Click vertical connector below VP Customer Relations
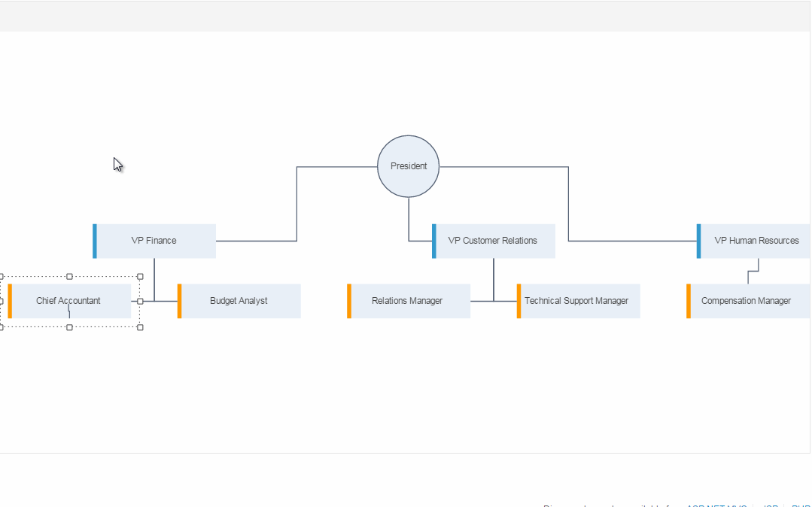 (x=494, y=278)
